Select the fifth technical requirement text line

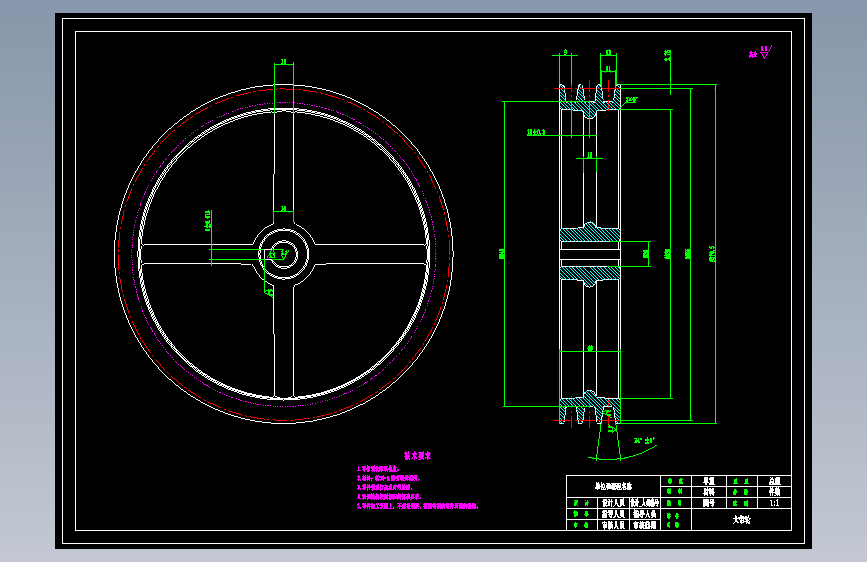coord(417,506)
